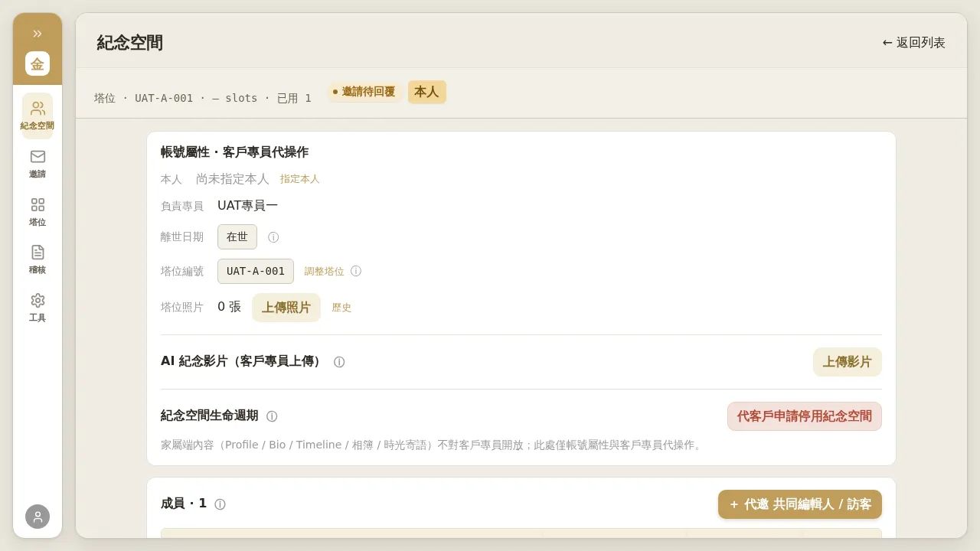The height and width of the screenshot is (551, 980).
Task: Click the text 尚未指定本人
Action: (x=233, y=179)
